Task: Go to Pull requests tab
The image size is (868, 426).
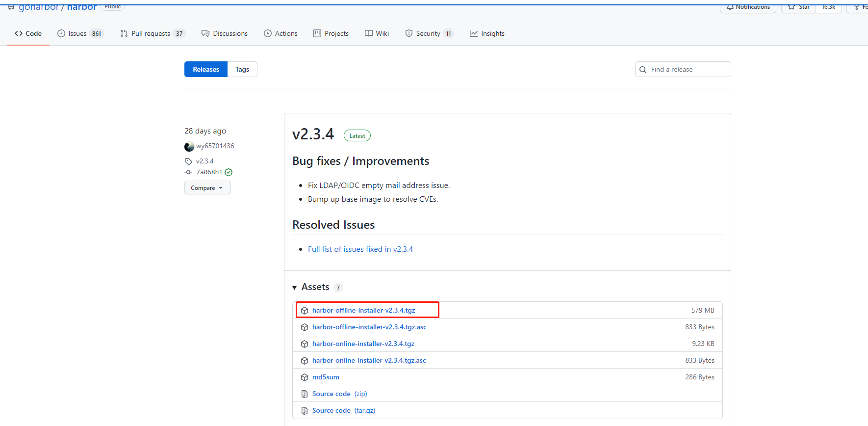Action: [153, 33]
